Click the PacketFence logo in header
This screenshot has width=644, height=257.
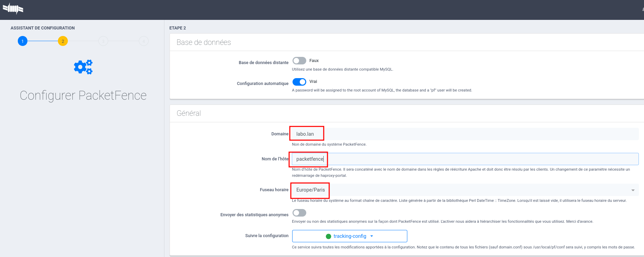click(x=13, y=9)
